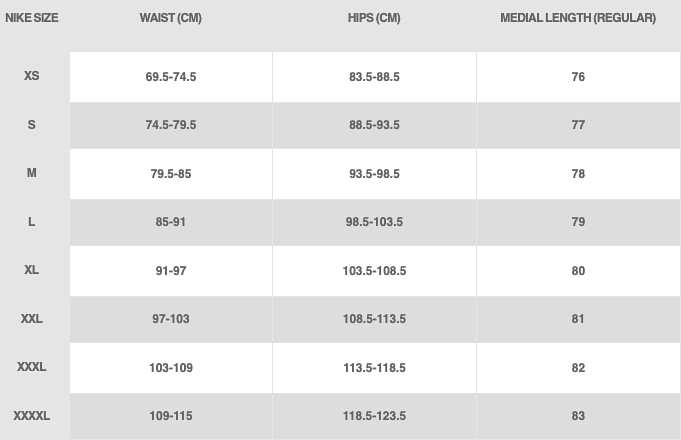Select waist value 79.5-85 cell
The height and width of the screenshot is (440, 681).
(171, 174)
